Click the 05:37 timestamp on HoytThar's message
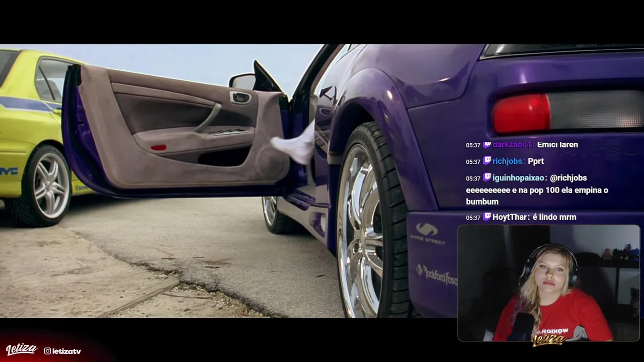The width and height of the screenshot is (644, 362). [x=473, y=218]
